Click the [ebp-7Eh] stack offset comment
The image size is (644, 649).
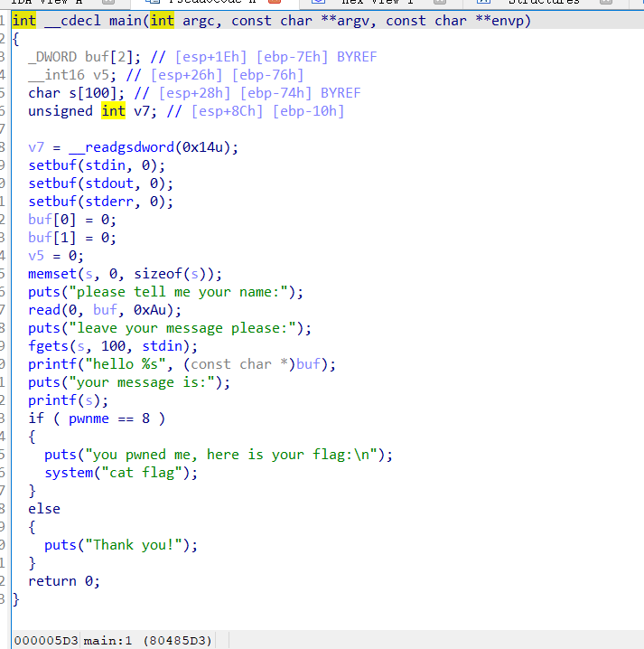point(292,57)
